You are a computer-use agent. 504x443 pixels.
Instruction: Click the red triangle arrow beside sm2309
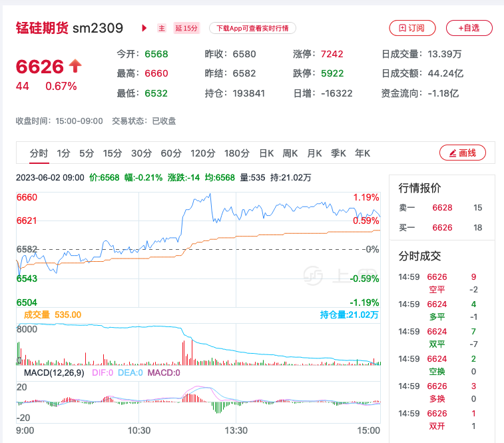(144, 28)
